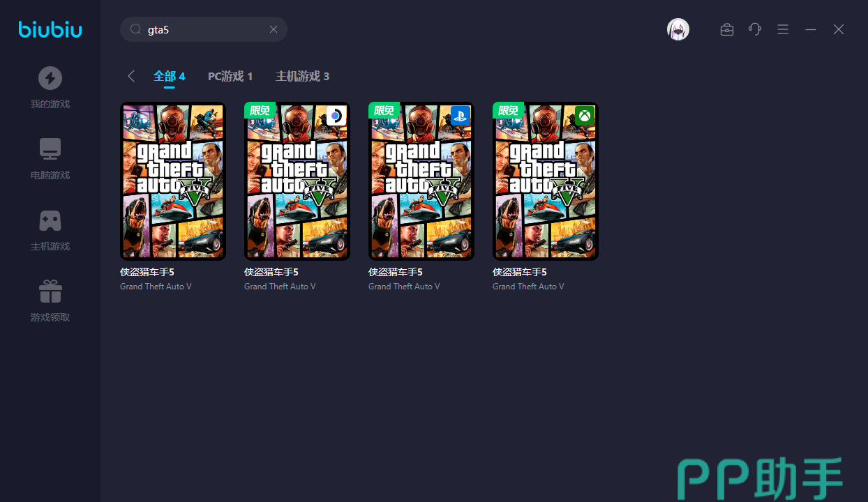The image size is (868, 502).
Task: Open the hamburger menu icon
Action: click(x=783, y=29)
